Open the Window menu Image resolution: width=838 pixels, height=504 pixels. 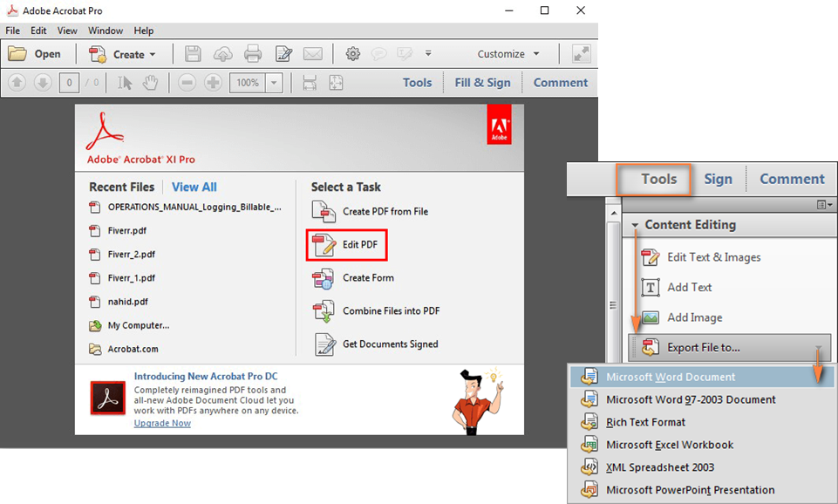[x=106, y=31]
